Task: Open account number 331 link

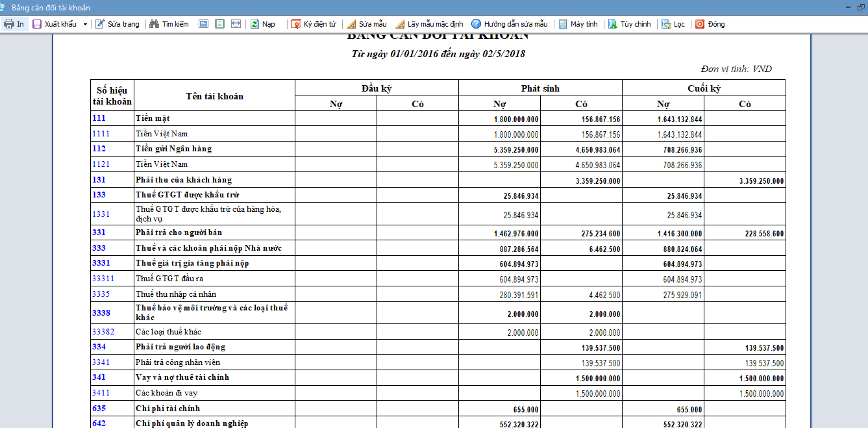Action: pyautogui.click(x=99, y=233)
